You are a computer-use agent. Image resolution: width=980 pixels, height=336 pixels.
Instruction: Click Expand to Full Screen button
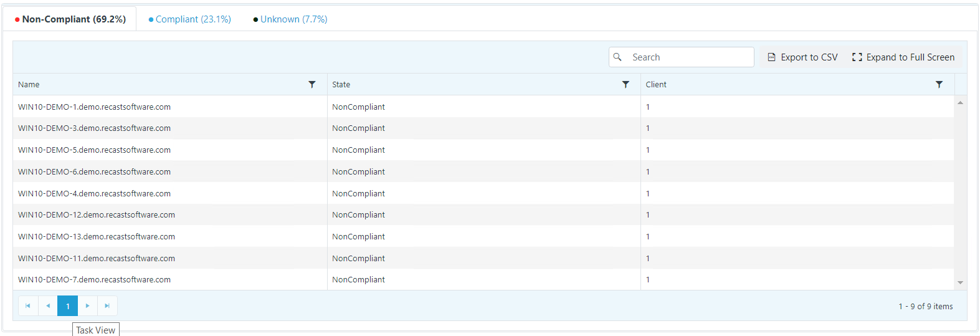[903, 57]
